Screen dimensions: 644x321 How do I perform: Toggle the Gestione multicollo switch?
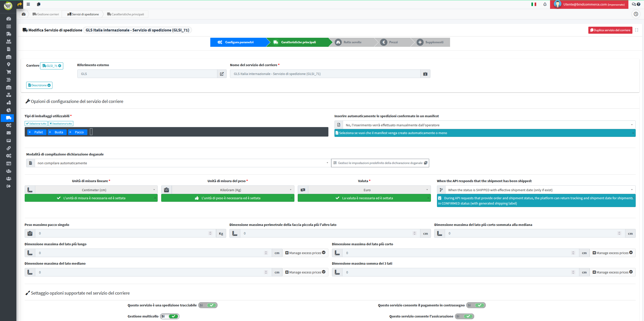[x=170, y=316]
